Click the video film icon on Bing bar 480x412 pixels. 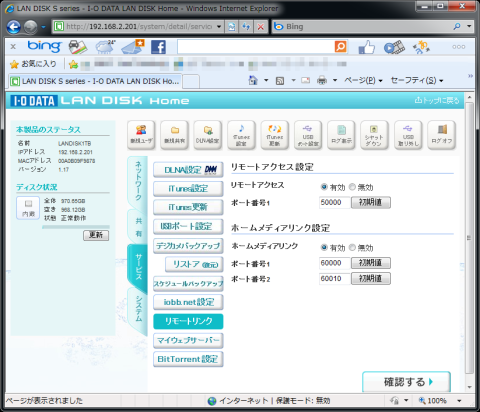pos(394,47)
